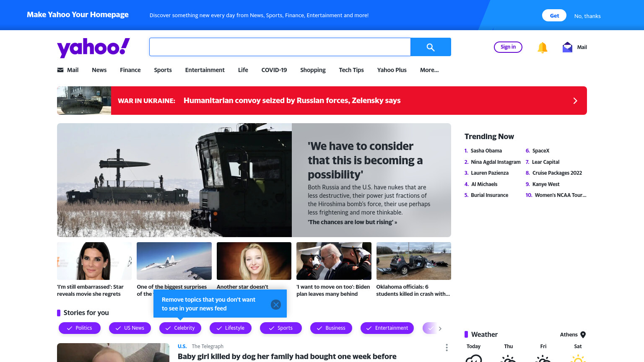Open the COVID-19 navigation item
The image size is (644, 362).
tap(274, 70)
